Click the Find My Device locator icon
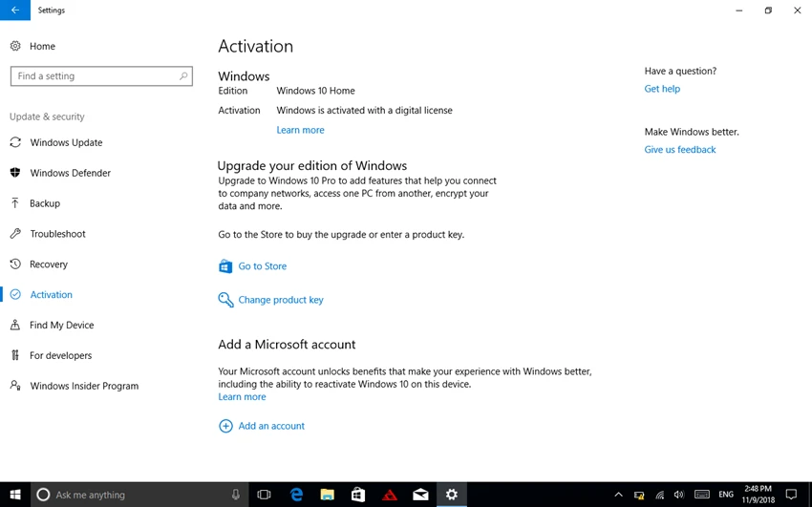Viewport: 812px width, 507px height. pyautogui.click(x=15, y=325)
